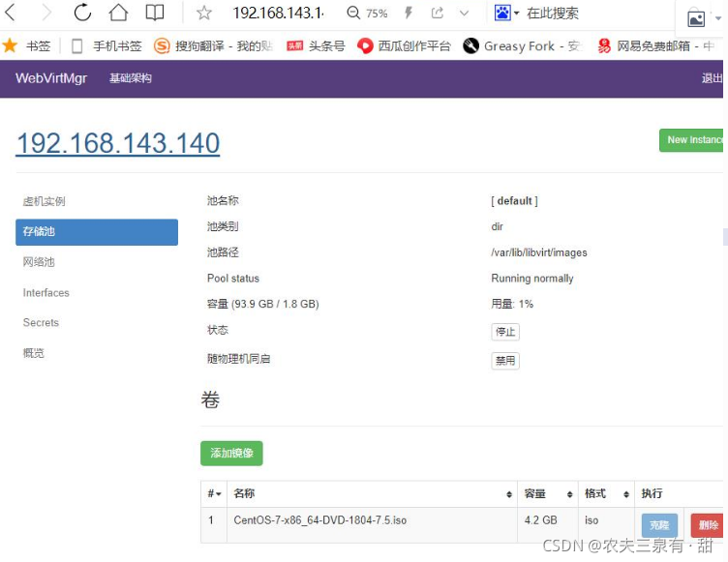Click the lightning speed mode icon
This screenshot has height=562, width=728.
click(409, 13)
